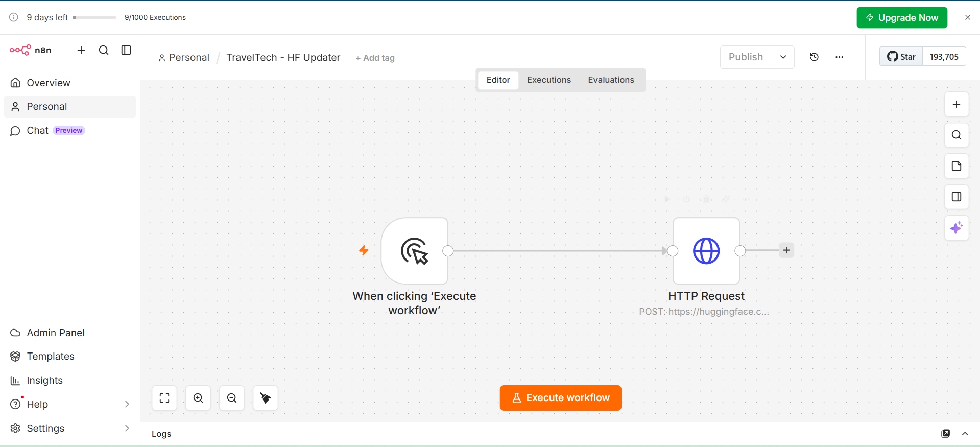Click the 9/1000 Executions text
Viewport: 980px width, 447px height.
(155, 17)
